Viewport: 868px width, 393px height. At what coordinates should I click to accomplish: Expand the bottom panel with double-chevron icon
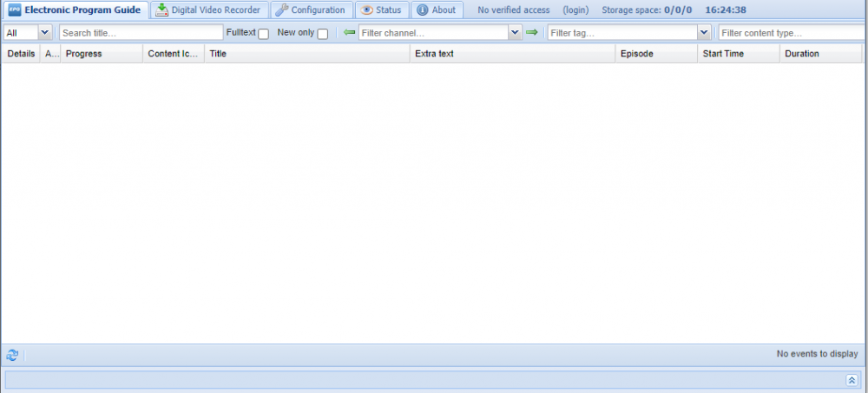(x=852, y=380)
